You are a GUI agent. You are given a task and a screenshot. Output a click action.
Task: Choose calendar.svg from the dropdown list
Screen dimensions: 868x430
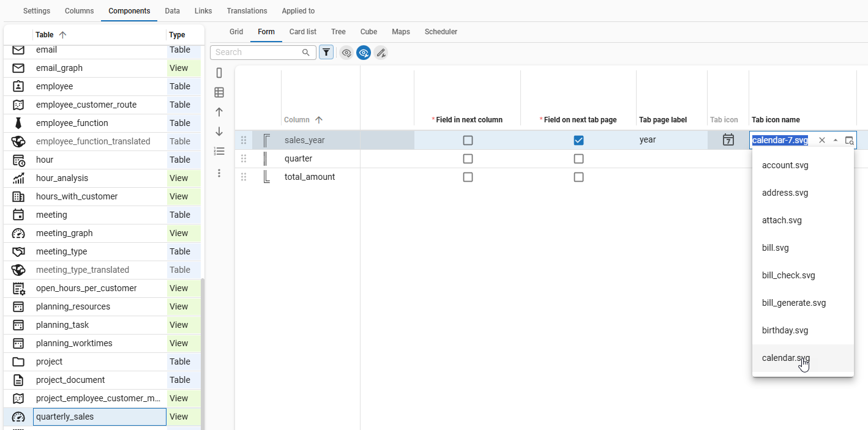(x=786, y=358)
